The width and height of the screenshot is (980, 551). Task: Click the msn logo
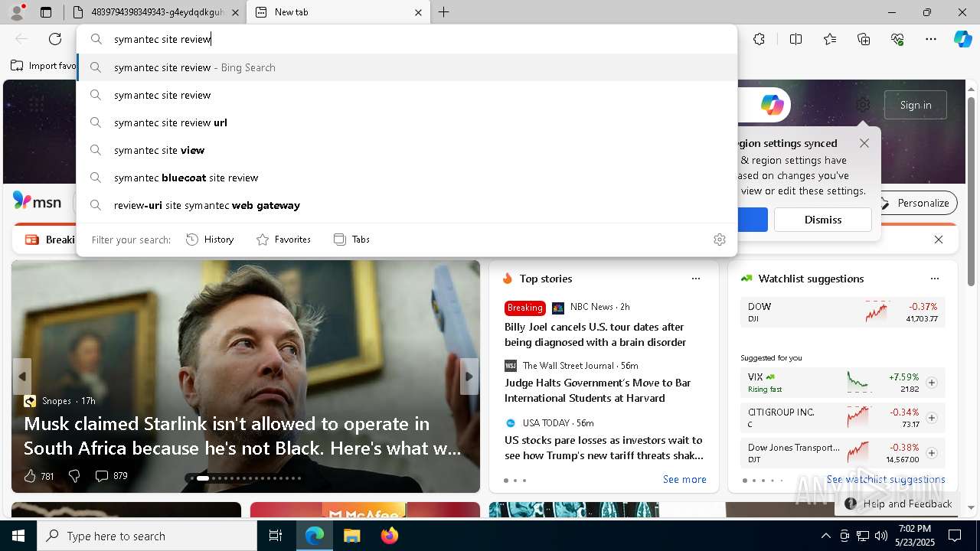37,201
